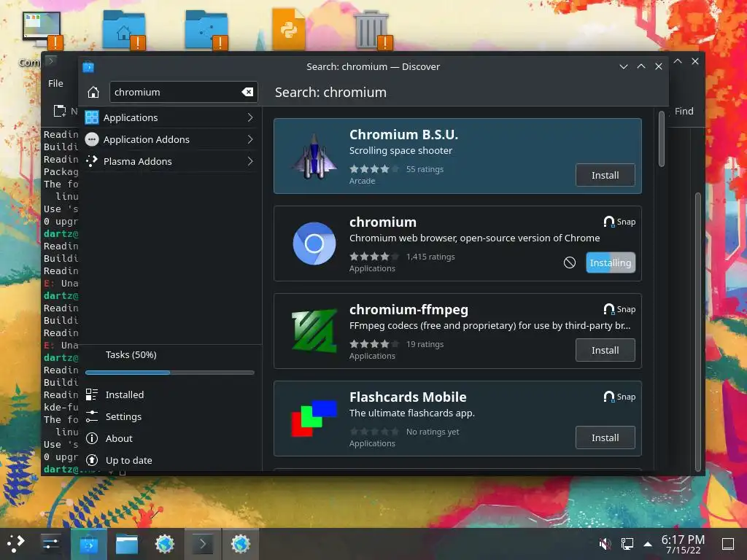Expand Application Addons category chevron
Screen dimensions: 747x560
pyautogui.click(x=250, y=139)
